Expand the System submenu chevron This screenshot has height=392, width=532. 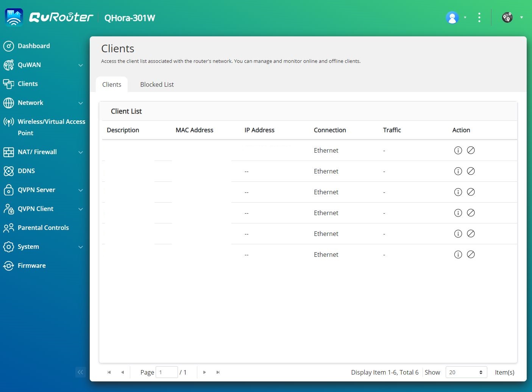(81, 247)
